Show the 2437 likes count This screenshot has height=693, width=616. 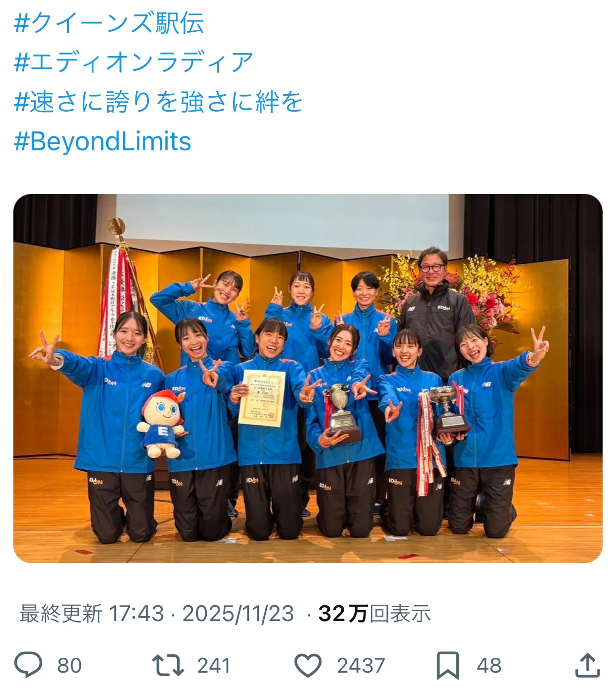click(x=361, y=666)
